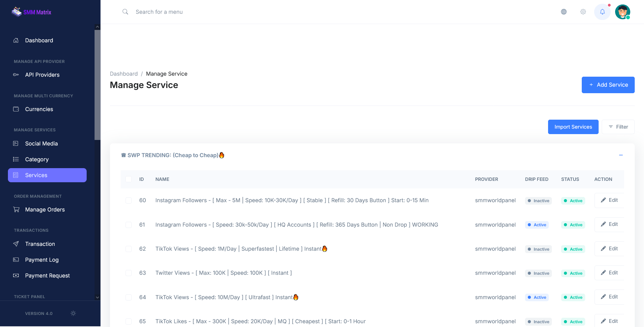Go to Manage Orders in the sidebar

[x=45, y=209]
